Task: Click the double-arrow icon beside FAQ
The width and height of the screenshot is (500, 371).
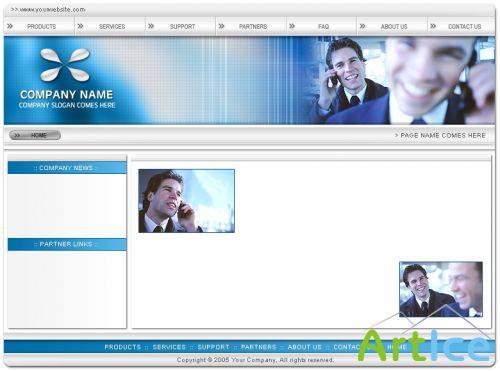Action: point(292,26)
